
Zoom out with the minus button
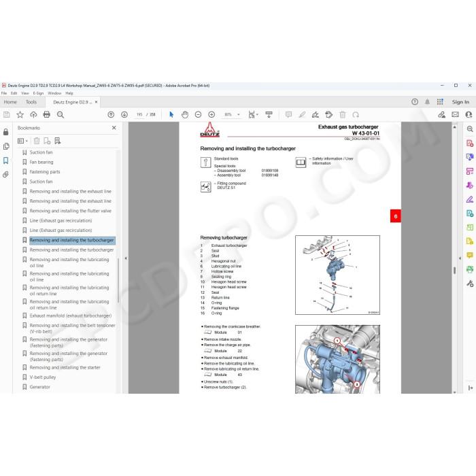[x=199, y=114]
